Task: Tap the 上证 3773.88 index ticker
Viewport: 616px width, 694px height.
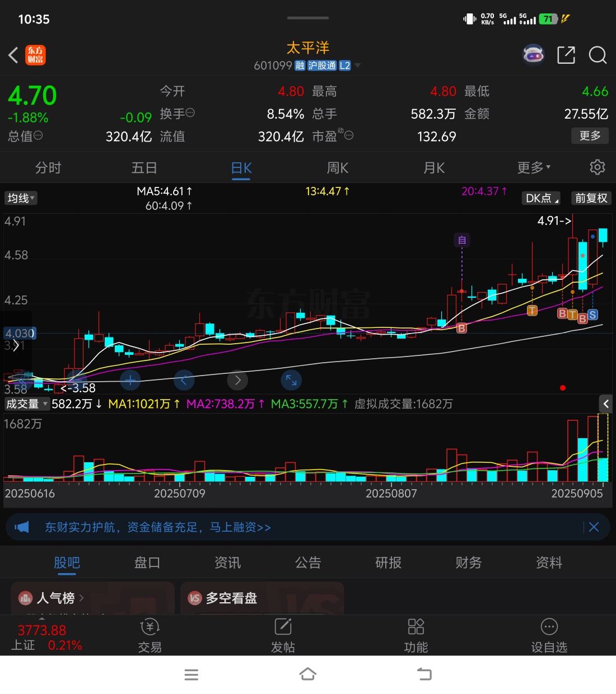Action: (x=46, y=637)
